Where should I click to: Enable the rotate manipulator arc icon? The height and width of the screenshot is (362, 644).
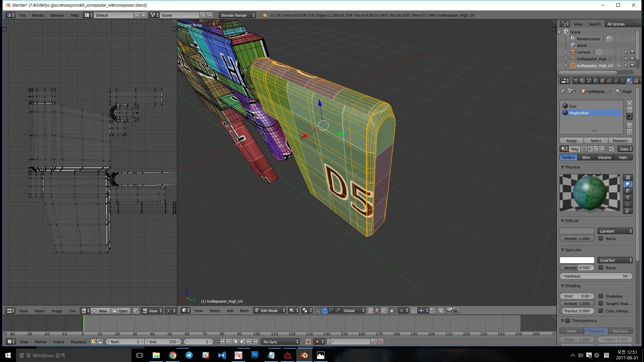pyautogui.click(x=331, y=311)
